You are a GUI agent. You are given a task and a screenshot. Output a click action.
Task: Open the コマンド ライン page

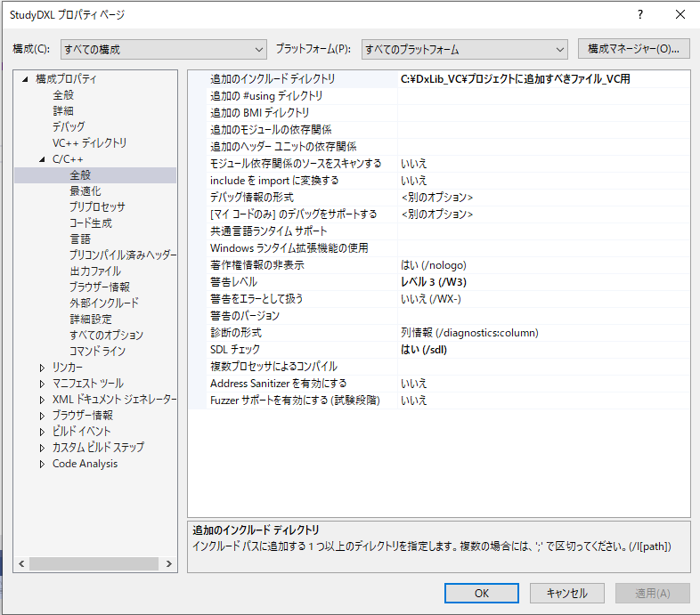point(97,352)
